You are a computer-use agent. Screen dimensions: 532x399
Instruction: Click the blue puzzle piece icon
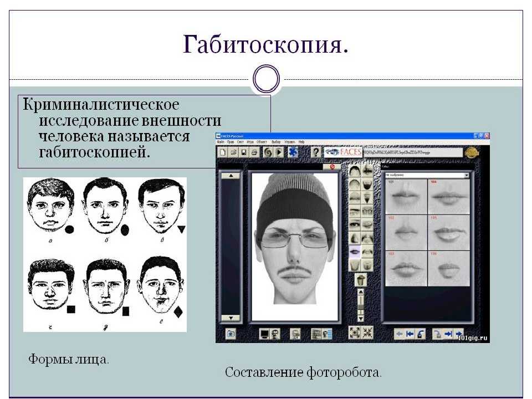[x=293, y=152]
